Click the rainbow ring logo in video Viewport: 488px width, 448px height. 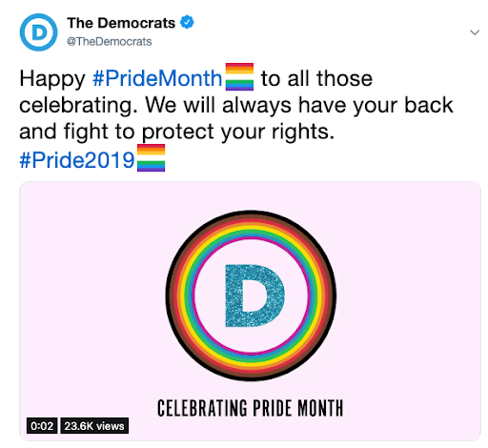[x=251, y=295]
